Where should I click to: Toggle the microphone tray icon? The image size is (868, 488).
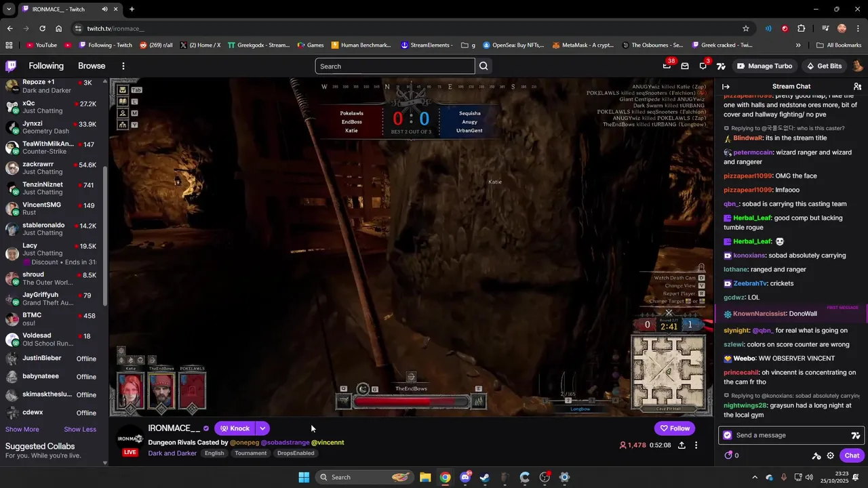[784, 477]
